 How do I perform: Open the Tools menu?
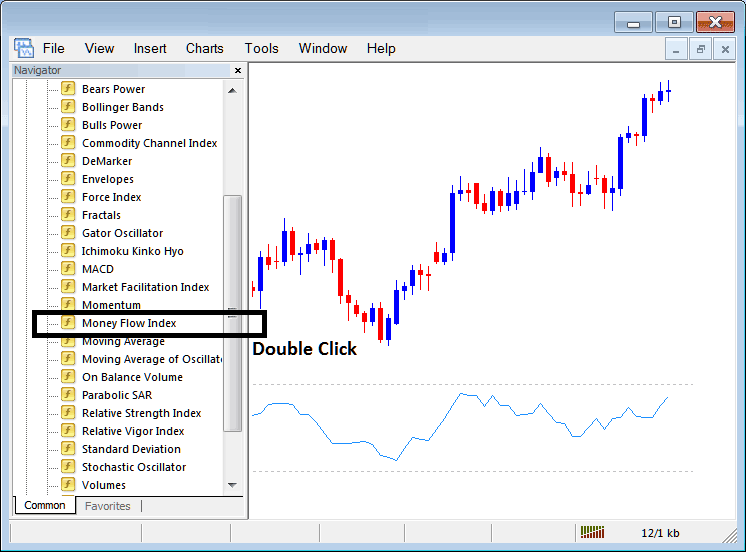pos(261,49)
